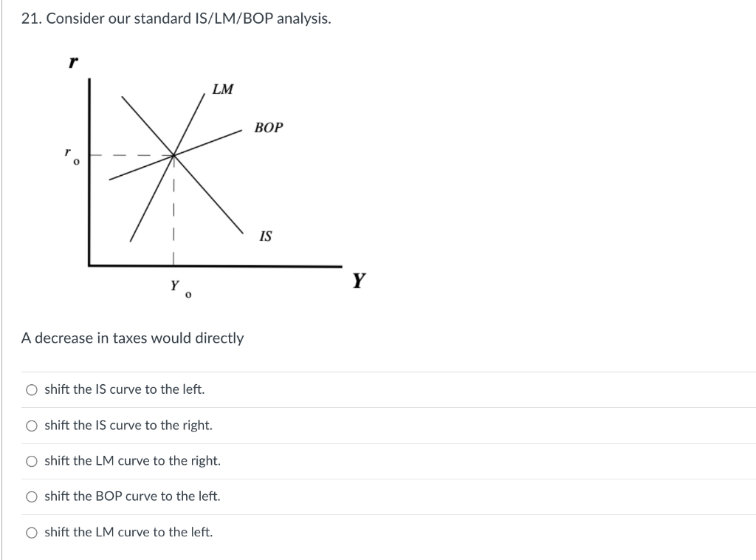Pick the "shift the BOP curve to the left" option

tap(32, 496)
